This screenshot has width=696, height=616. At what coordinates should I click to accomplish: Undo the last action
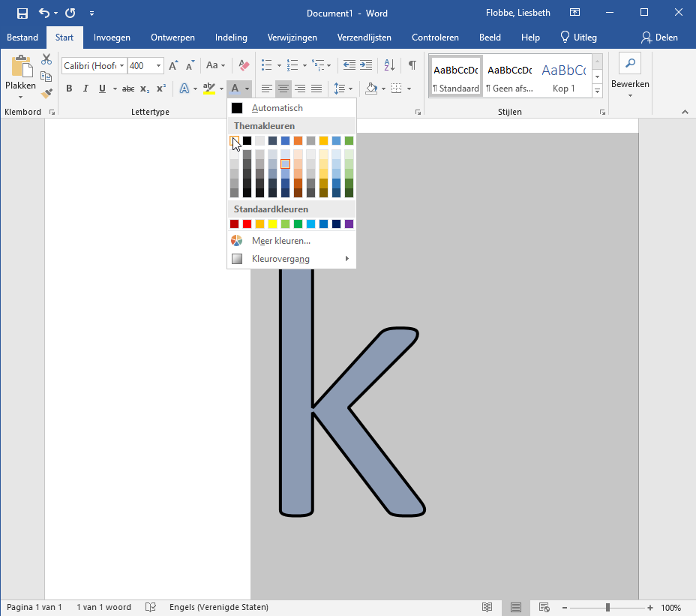pyautogui.click(x=44, y=13)
